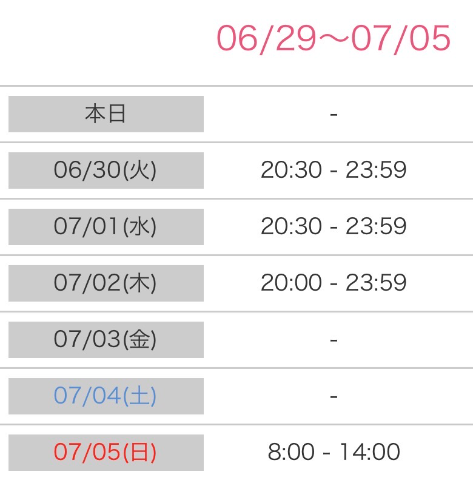Viewport: 473px width, 480px height.
Task: Click the 06/29～07/05 week header
Action: click(x=334, y=39)
